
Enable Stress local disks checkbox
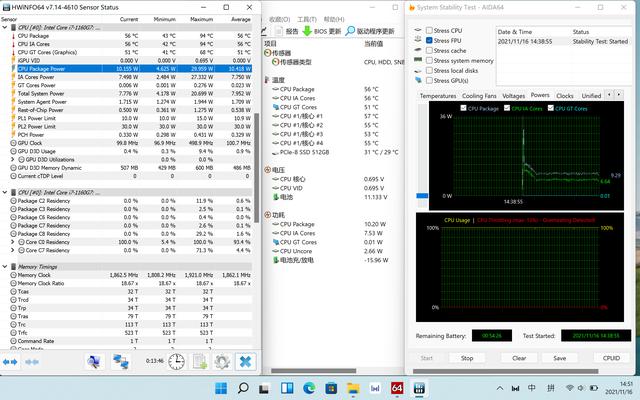(x=429, y=70)
